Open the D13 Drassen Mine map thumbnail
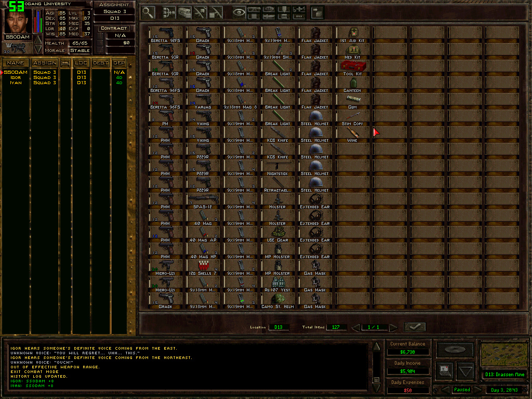Image resolution: width=532 pixels, height=399 pixels. [x=503, y=355]
